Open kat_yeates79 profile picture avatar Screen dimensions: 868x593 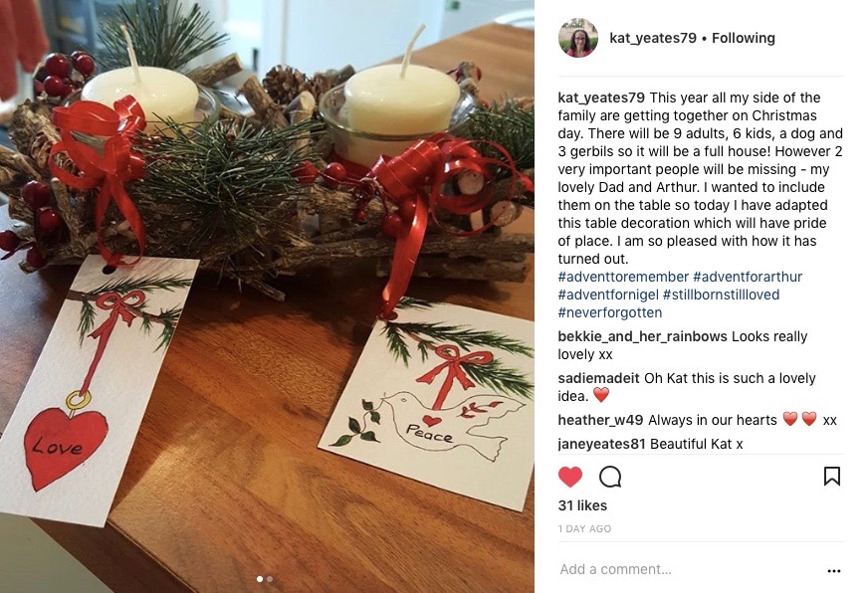coord(578,38)
